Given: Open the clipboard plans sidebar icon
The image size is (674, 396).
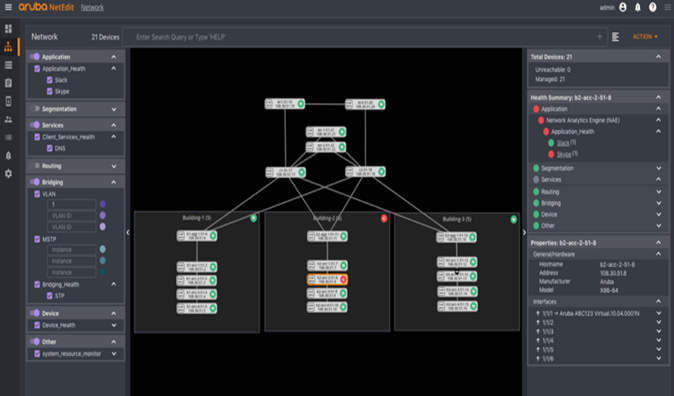Looking at the screenshot, I should [8, 83].
